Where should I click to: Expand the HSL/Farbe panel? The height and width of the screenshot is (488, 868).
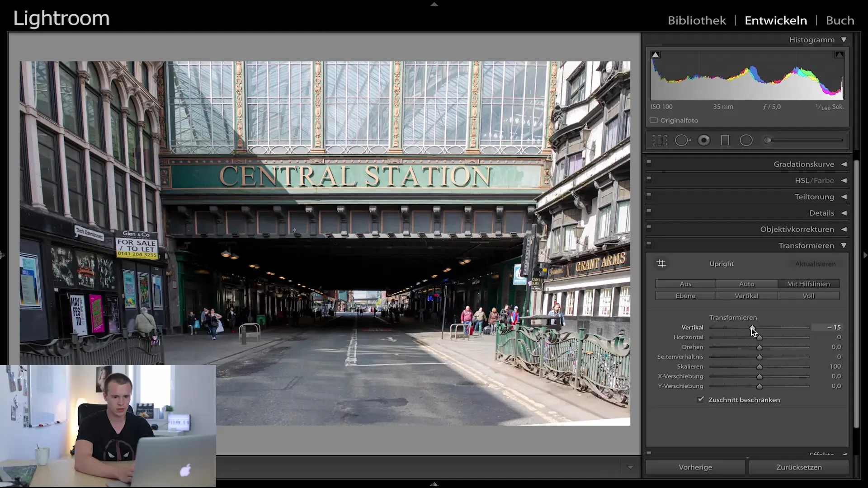tap(844, 180)
